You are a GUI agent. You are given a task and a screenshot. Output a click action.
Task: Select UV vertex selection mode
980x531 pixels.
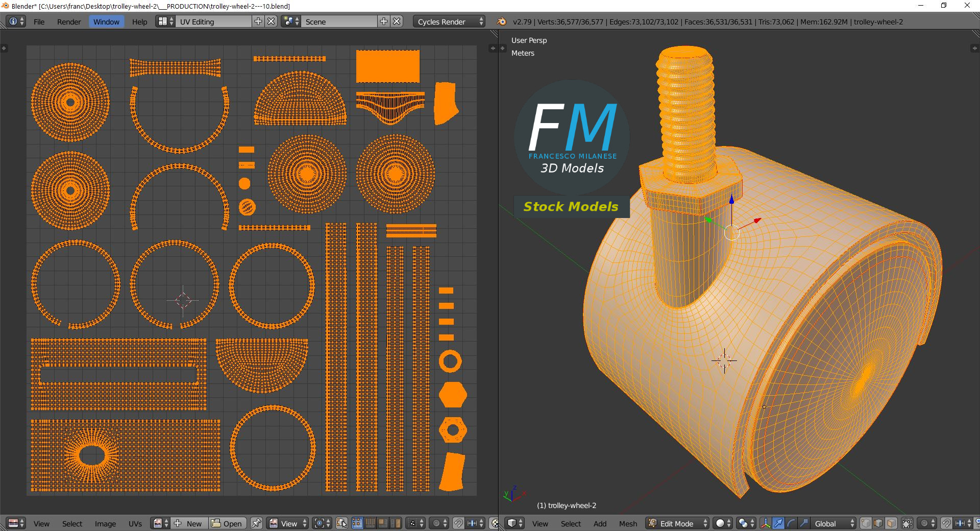(x=357, y=523)
